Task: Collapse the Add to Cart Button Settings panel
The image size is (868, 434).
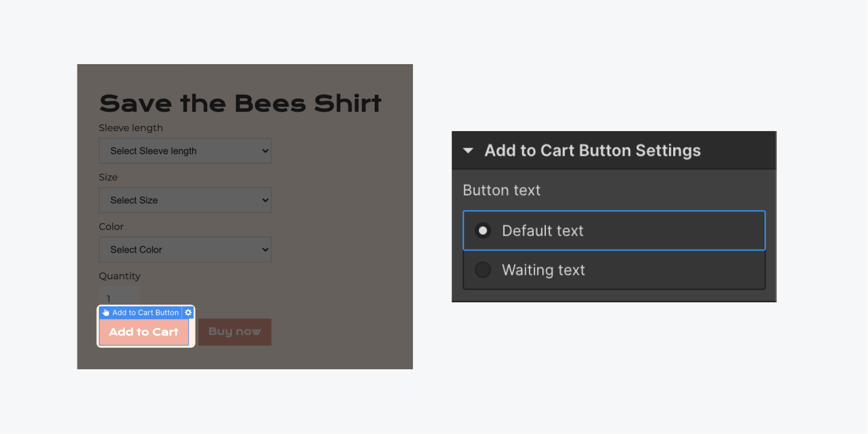Action: tap(468, 150)
